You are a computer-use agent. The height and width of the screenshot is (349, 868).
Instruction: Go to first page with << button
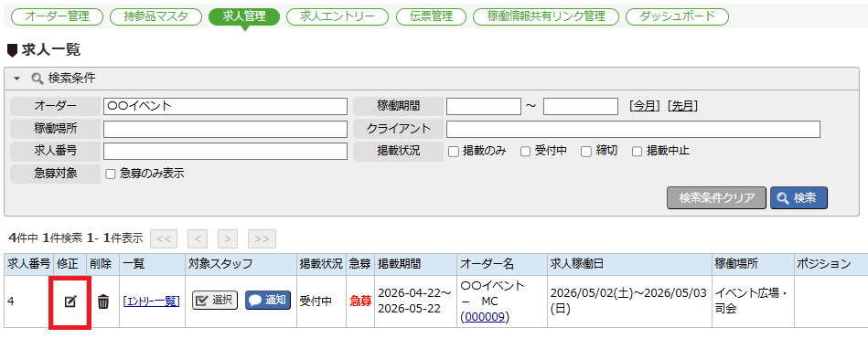pos(164,239)
